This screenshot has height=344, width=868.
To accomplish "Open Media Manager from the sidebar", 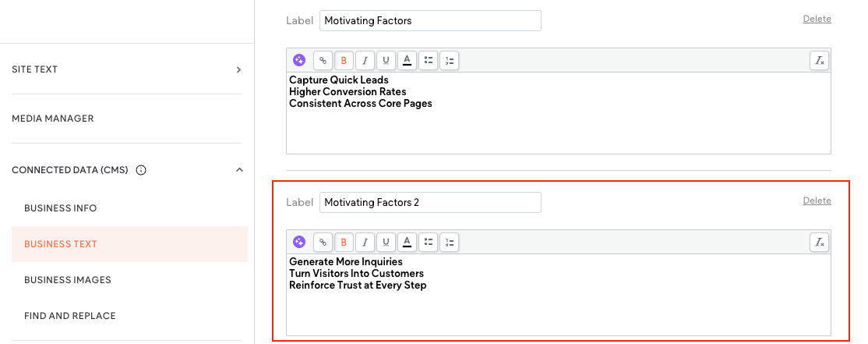I will (x=53, y=119).
